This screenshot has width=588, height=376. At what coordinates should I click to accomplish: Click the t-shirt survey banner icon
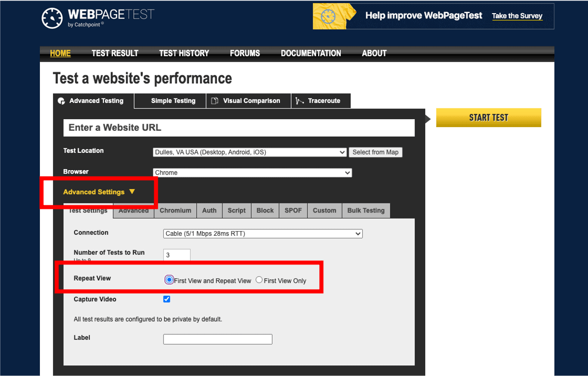(334, 16)
